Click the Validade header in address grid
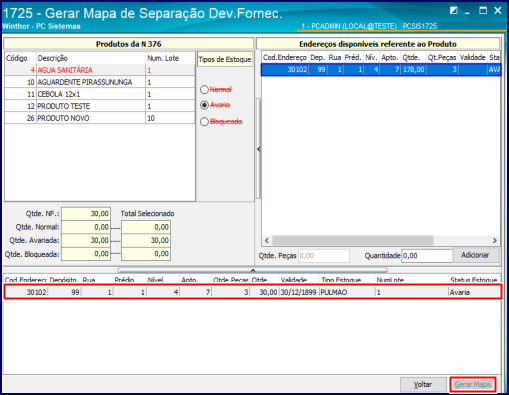Screen dimensions: 509x395 pos(473,57)
